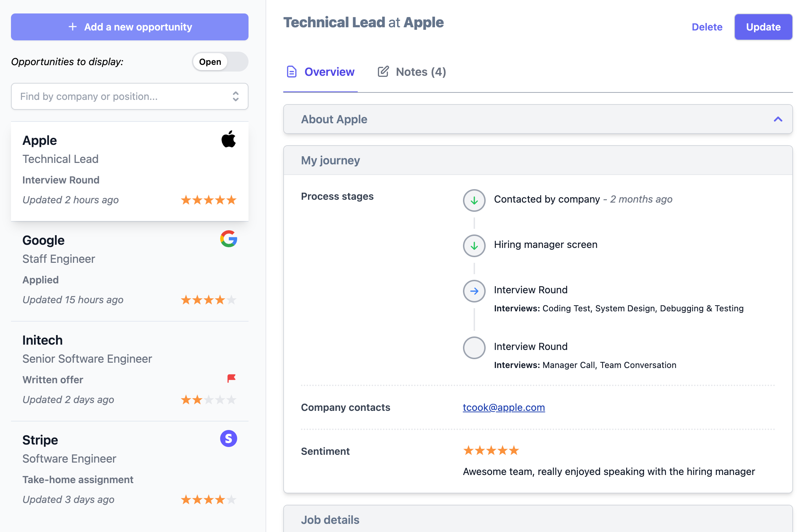Collapse the About Apple section chevron
Image resolution: width=804 pixels, height=532 pixels.
tap(778, 119)
